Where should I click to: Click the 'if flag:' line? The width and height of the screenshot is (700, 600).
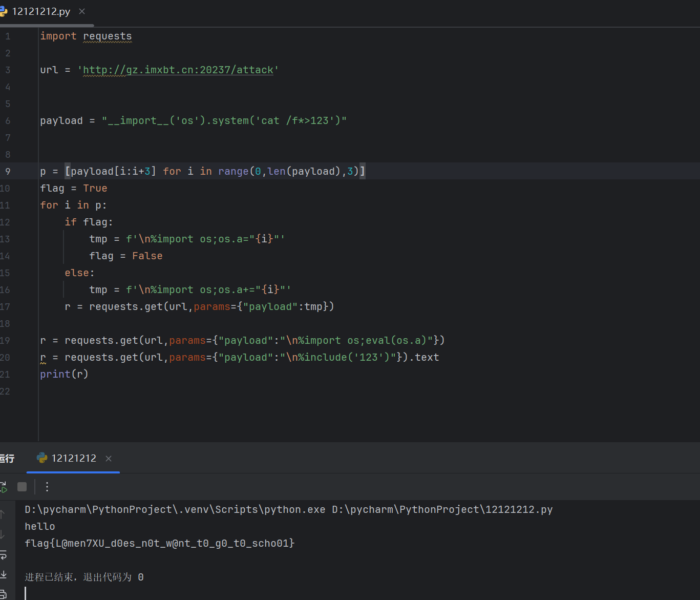[x=89, y=222]
